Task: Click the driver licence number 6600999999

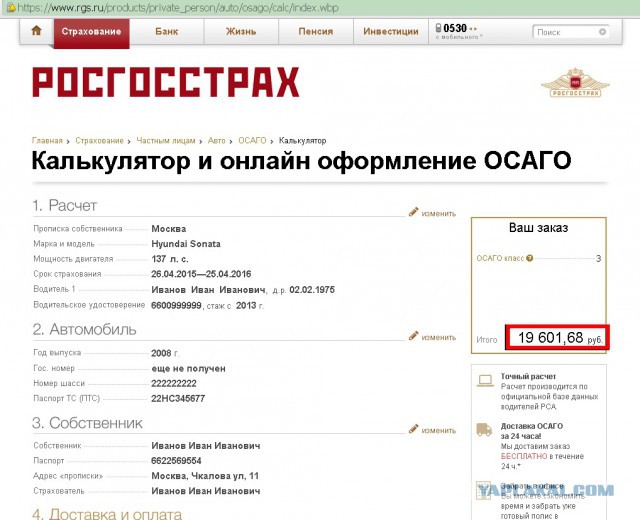Action: [x=176, y=306]
